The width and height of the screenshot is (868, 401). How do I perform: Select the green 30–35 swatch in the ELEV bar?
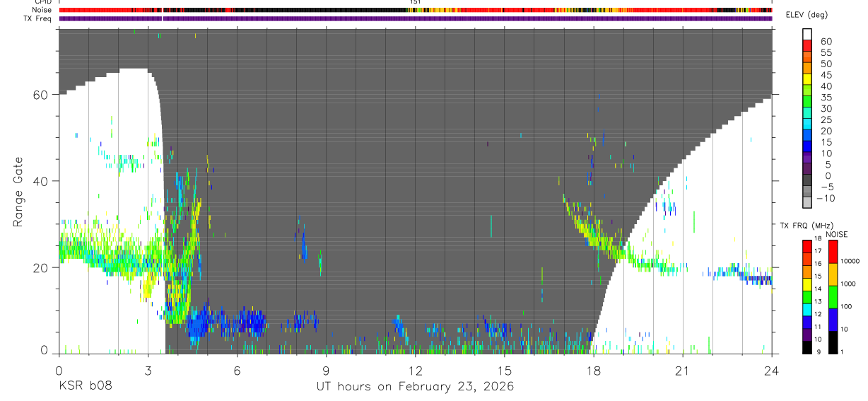click(807, 102)
